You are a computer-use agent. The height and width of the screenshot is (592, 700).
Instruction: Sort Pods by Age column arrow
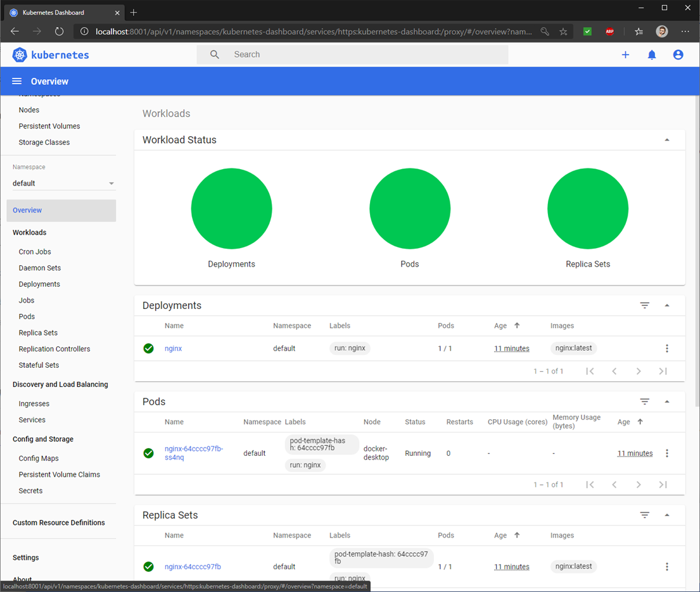point(640,422)
